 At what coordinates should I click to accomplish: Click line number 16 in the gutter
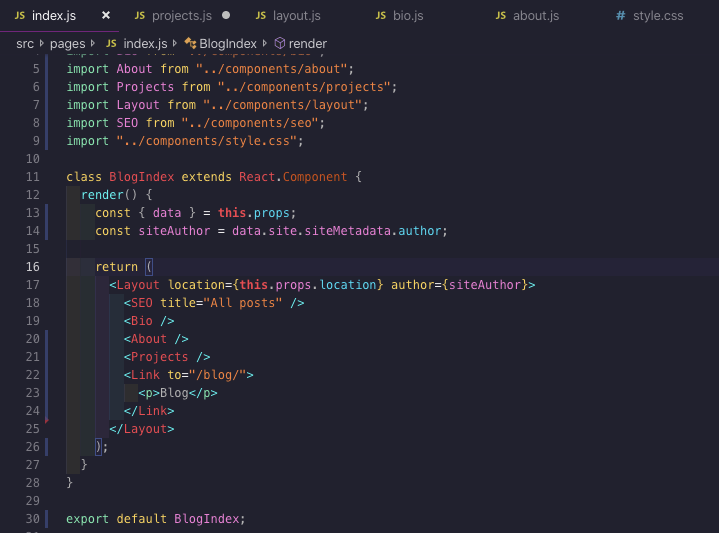33,266
